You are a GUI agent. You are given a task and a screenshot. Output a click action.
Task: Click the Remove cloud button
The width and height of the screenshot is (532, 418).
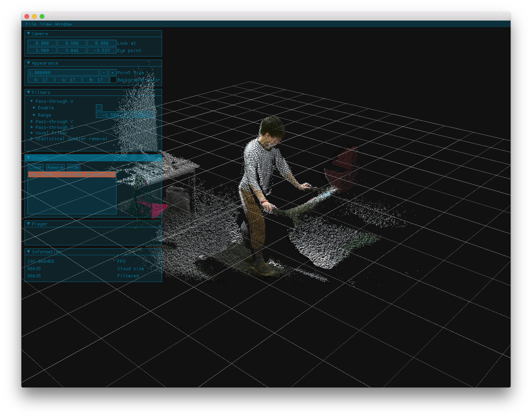click(x=55, y=167)
